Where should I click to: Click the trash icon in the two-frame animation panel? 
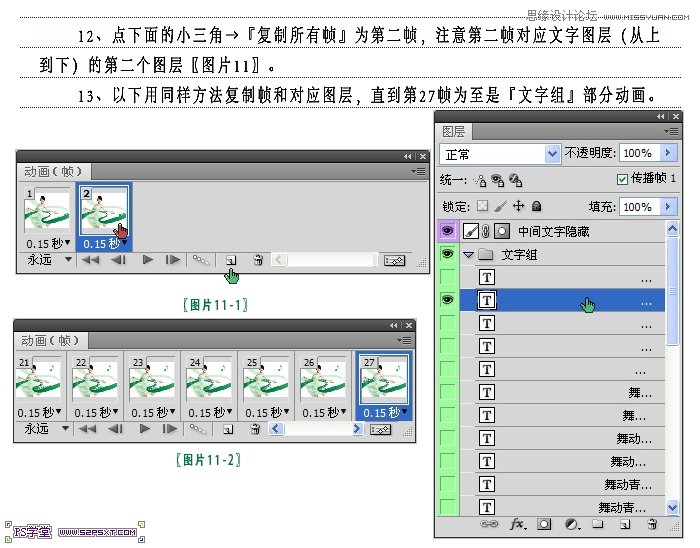pyautogui.click(x=258, y=260)
